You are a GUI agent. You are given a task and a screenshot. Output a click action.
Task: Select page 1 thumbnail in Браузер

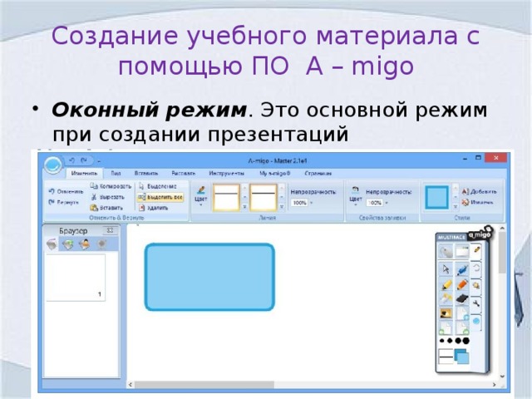coord(76,278)
